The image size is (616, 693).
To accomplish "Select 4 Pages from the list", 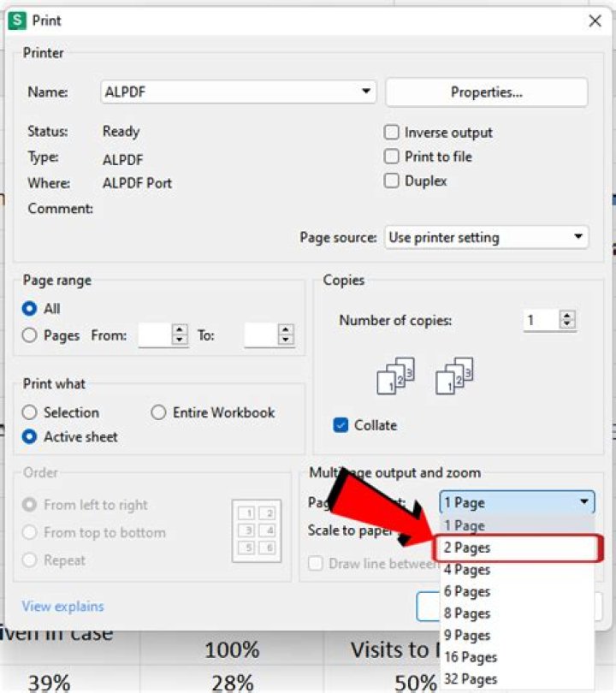I will [517, 570].
